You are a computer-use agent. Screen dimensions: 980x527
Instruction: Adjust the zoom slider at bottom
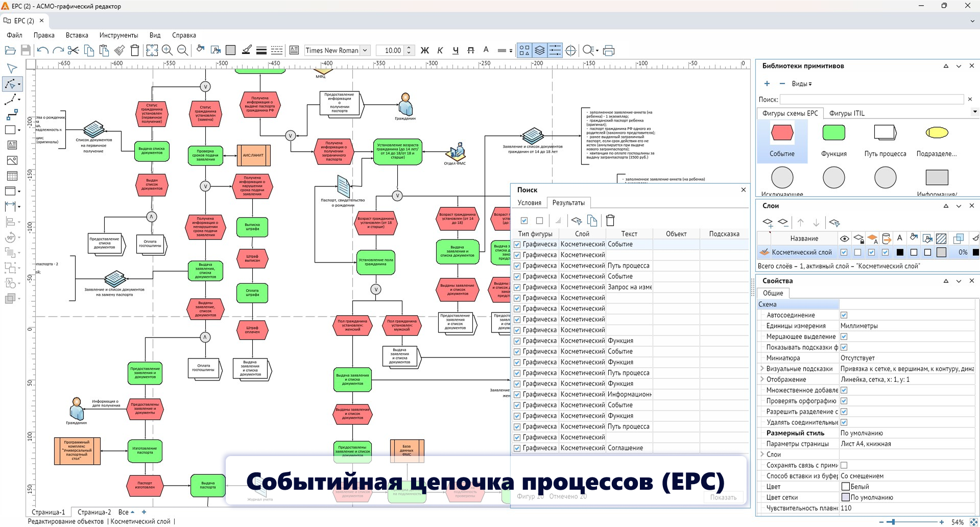[893, 522]
